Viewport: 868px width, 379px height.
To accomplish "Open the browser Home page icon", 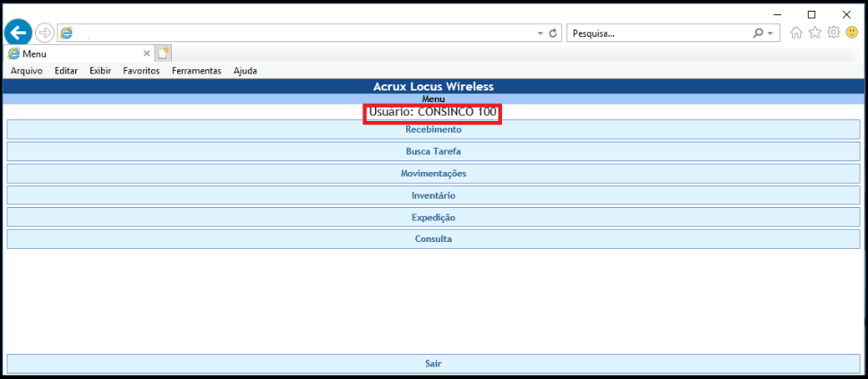I will tap(796, 33).
